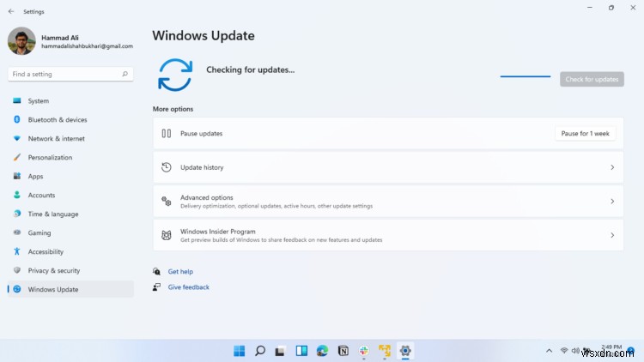
Task: Click the Privacy shield icon
Action: tap(17, 270)
